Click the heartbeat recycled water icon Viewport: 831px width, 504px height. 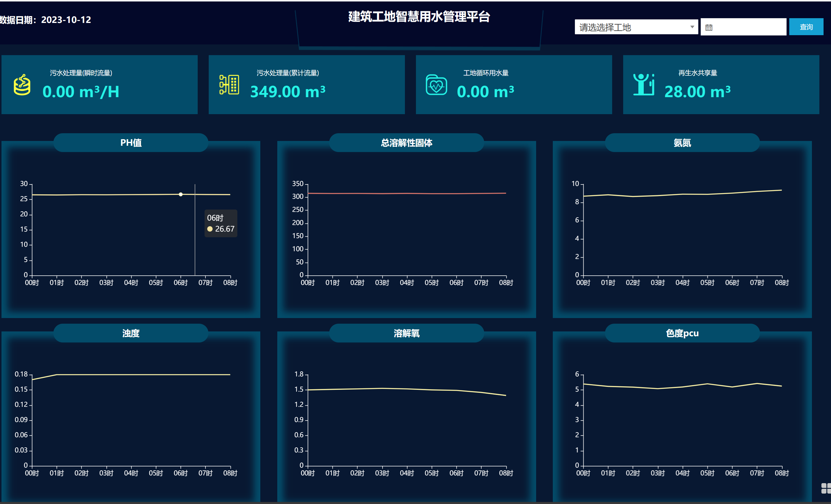click(437, 85)
